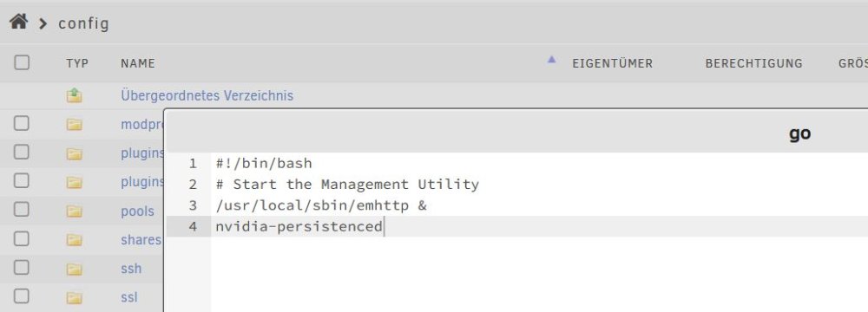Click the first plugins folder icon
This screenshot has width=868, height=312.
point(74,153)
